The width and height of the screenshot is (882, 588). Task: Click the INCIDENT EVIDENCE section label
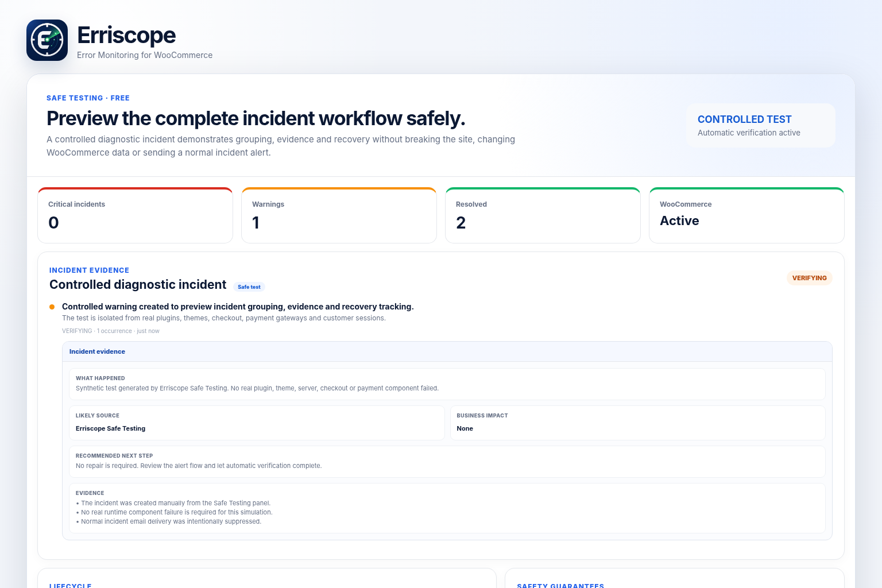(x=89, y=270)
